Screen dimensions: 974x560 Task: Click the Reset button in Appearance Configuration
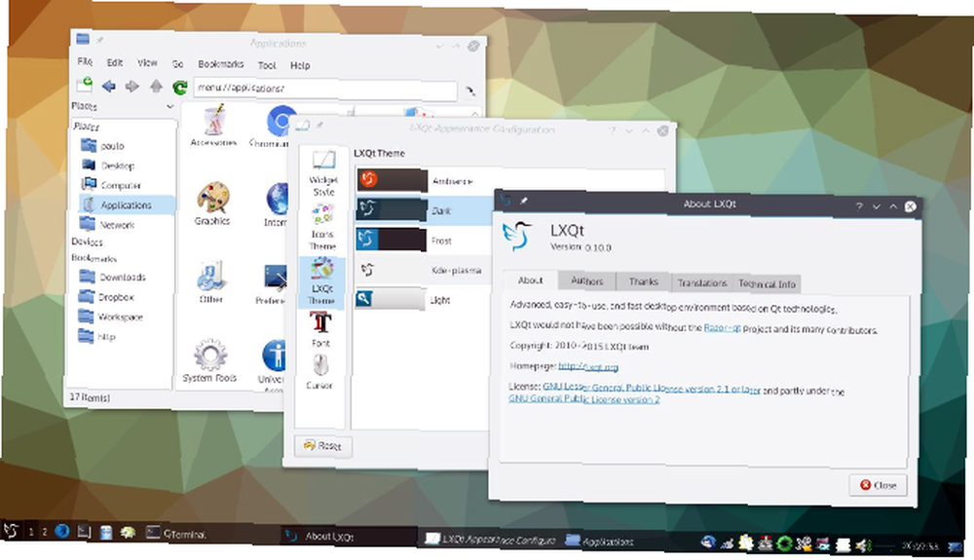click(x=322, y=446)
